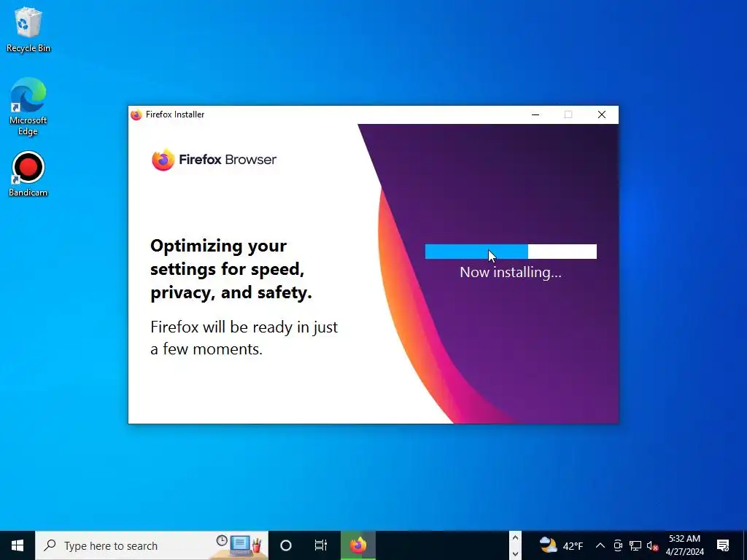Click the Firefox logo in installer title bar
Image resolution: width=747 pixels, height=560 pixels.
[136, 114]
